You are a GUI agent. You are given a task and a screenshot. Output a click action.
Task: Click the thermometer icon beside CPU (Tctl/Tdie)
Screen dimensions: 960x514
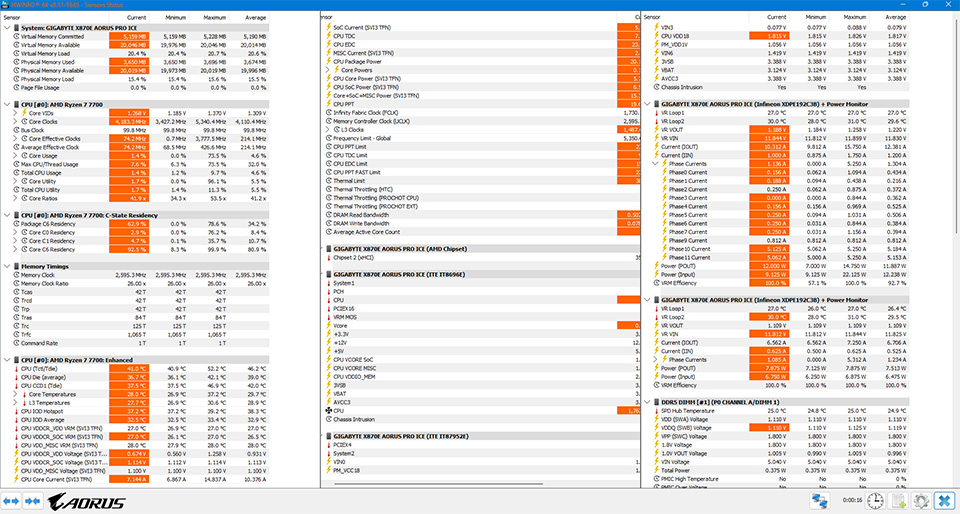coord(14,369)
